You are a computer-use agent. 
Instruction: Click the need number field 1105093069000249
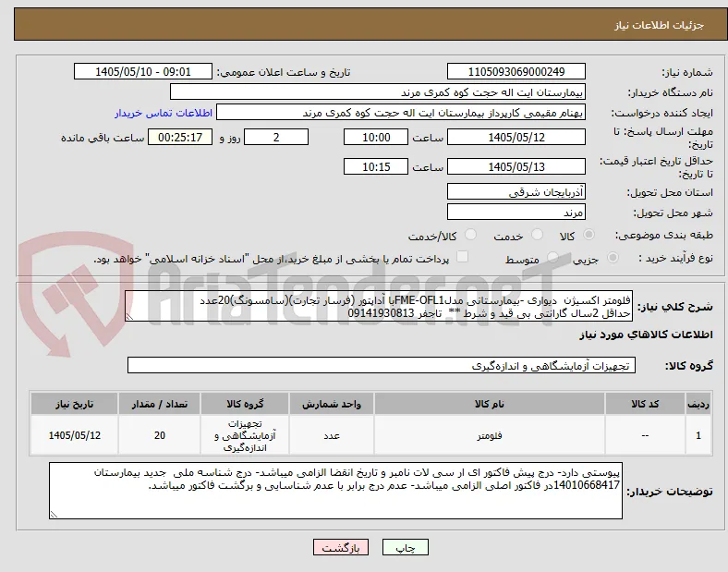coord(516,71)
